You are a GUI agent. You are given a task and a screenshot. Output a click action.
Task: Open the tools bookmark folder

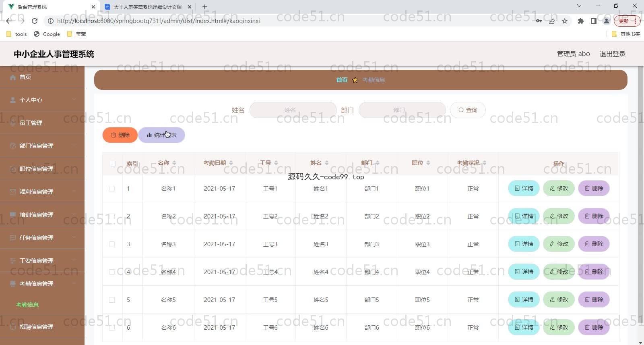tap(17, 34)
